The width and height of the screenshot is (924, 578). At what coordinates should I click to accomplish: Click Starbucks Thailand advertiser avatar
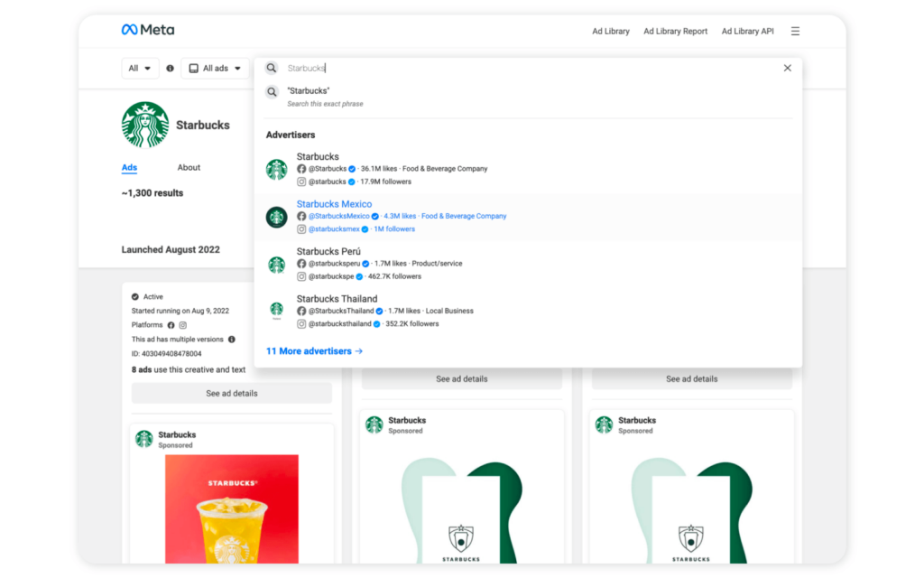point(276,310)
